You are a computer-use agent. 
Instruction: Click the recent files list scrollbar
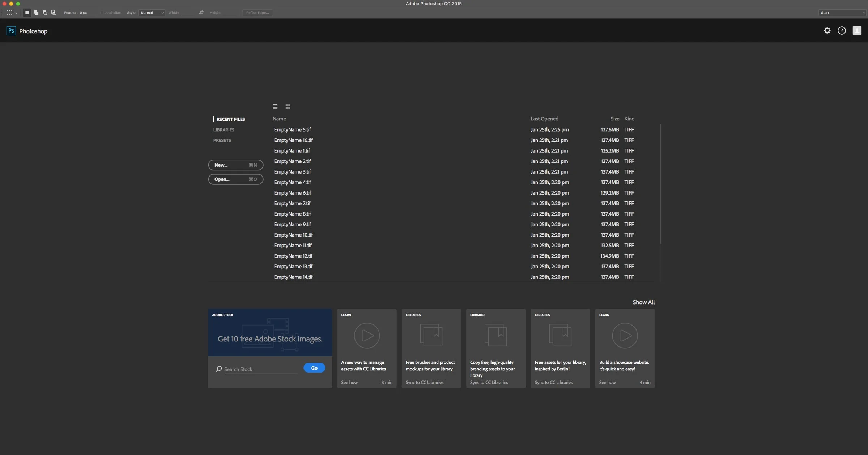(660, 184)
